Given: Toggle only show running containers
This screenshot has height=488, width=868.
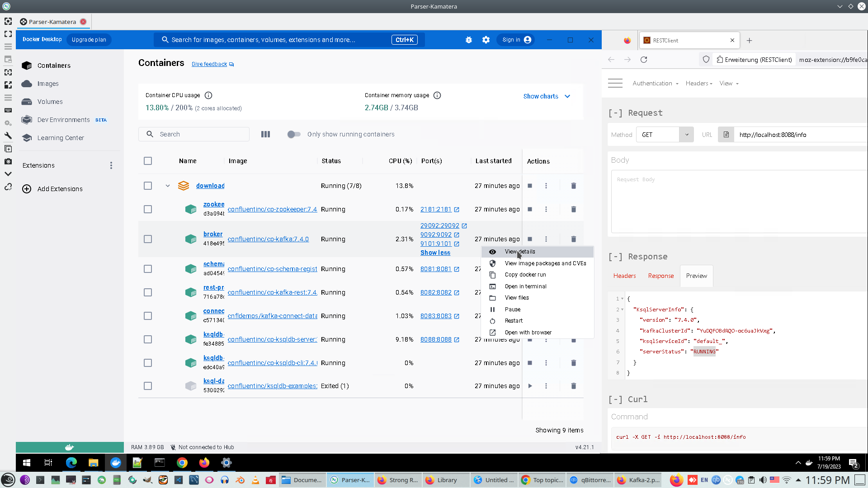Looking at the screenshot, I should pyautogui.click(x=294, y=134).
